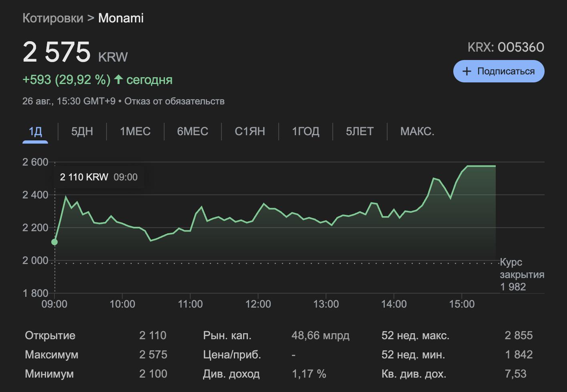
Task: Click the 52 нед. макс. label
Action: [x=415, y=335]
